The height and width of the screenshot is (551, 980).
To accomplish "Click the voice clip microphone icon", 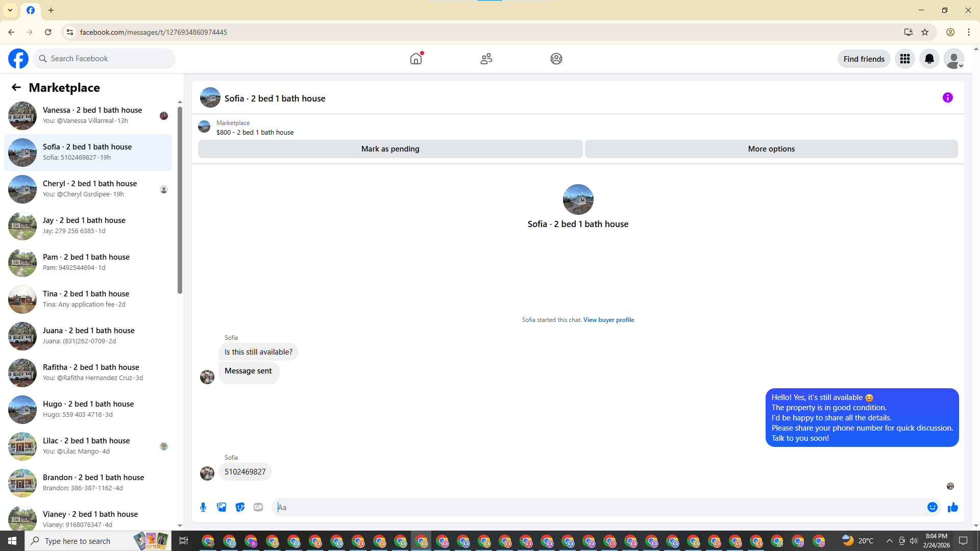I will (203, 507).
